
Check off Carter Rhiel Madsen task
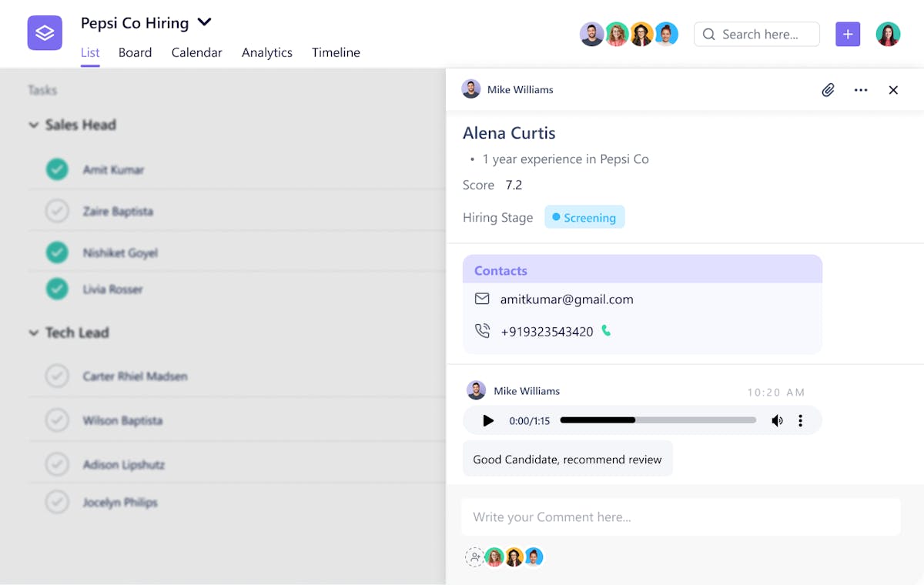coord(57,376)
